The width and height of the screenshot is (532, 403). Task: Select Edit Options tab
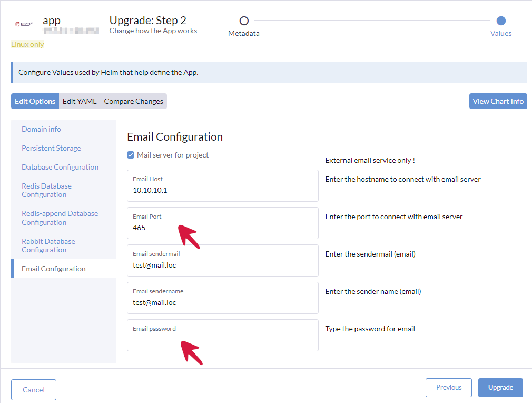pyautogui.click(x=35, y=101)
